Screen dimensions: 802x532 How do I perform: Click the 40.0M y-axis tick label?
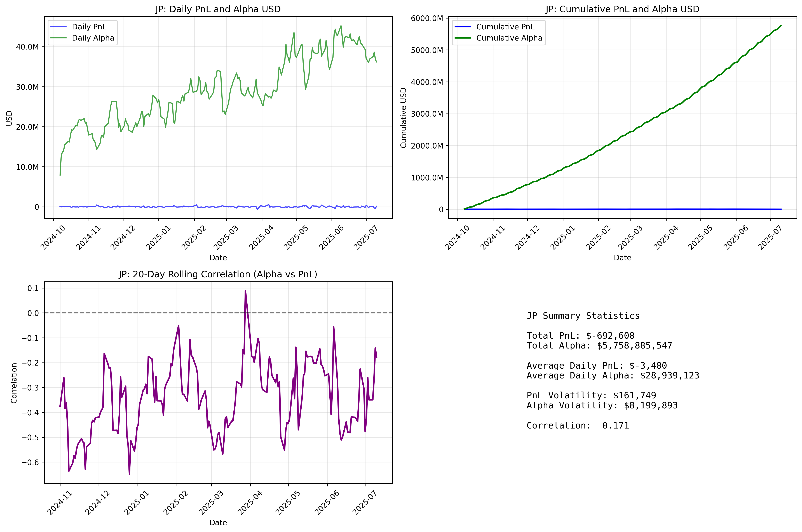coord(27,47)
